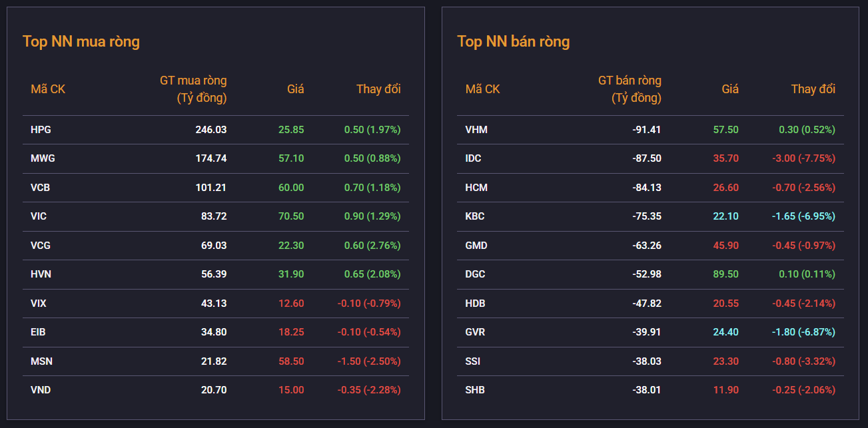Click the VIX stock code
Screen dimensions: 868x428
coord(39,304)
